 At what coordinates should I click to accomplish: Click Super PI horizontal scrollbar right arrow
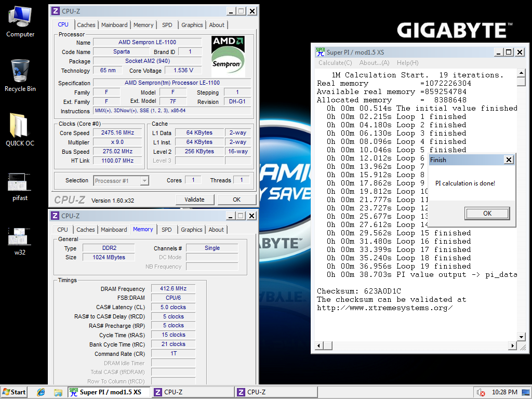click(512, 345)
